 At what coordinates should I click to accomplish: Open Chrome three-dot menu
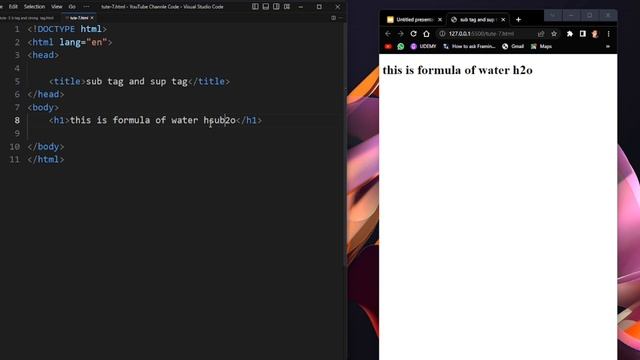click(608, 34)
